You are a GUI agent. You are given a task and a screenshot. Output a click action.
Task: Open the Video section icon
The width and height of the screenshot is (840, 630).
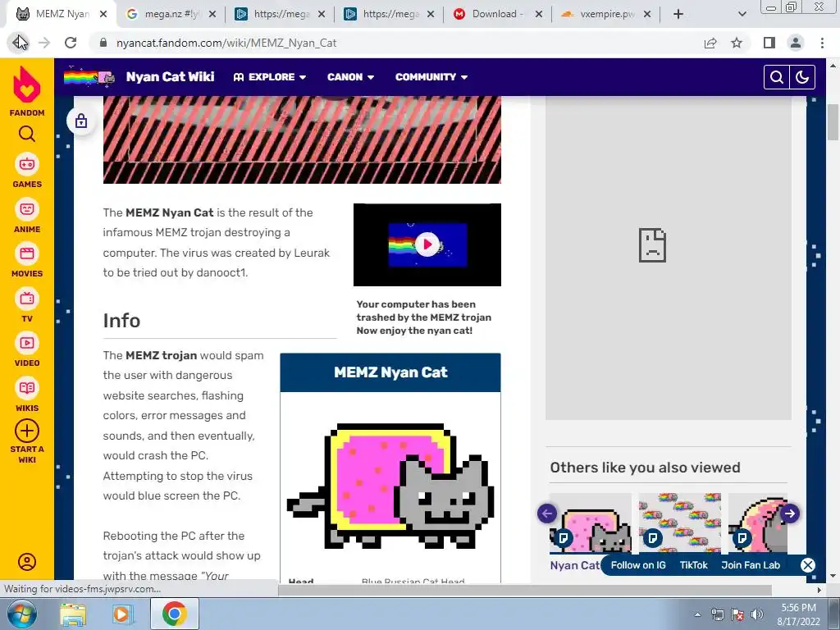tap(27, 343)
